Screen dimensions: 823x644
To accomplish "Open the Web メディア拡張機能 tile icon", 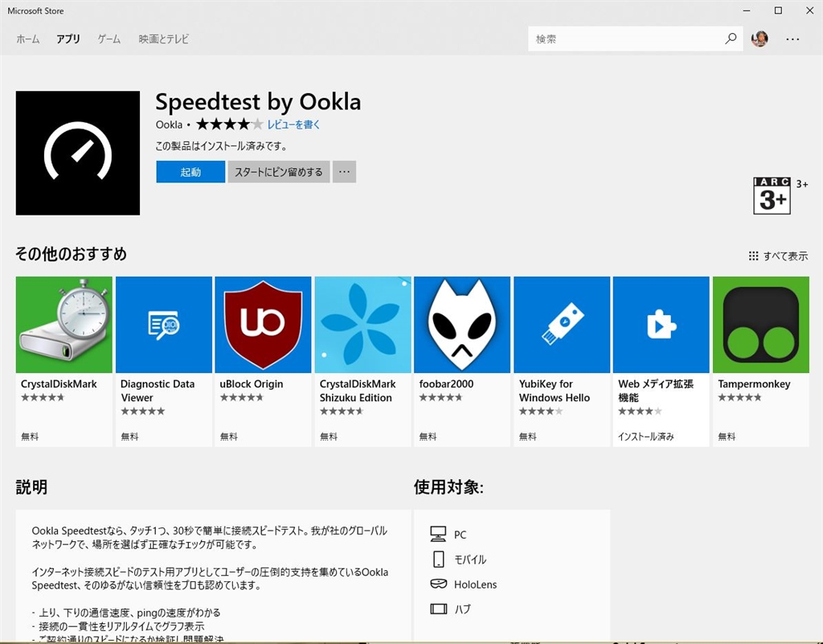I will click(x=661, y=324).
